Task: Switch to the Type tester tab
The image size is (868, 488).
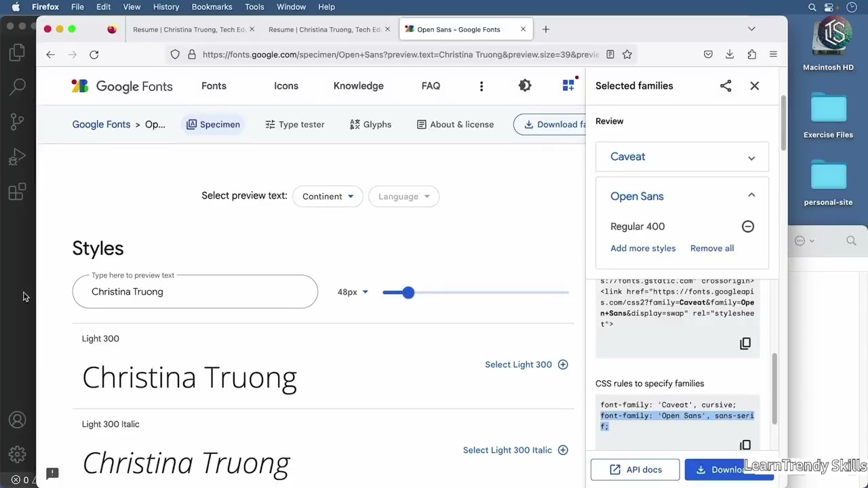Action: click(x=295, y=125)
